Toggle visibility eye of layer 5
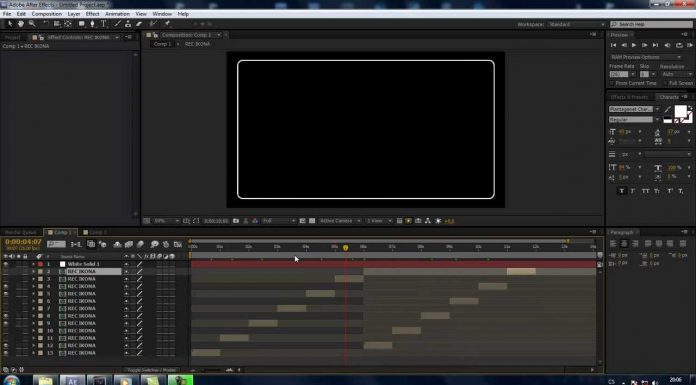Screen dimensions: 696x385 point(6,294)
